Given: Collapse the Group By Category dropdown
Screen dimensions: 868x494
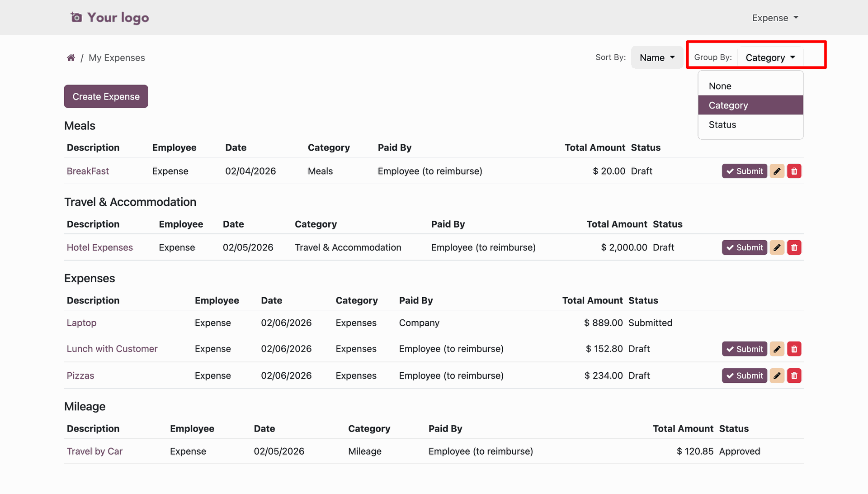Looking at the screenshot, I should pos(770,57).
